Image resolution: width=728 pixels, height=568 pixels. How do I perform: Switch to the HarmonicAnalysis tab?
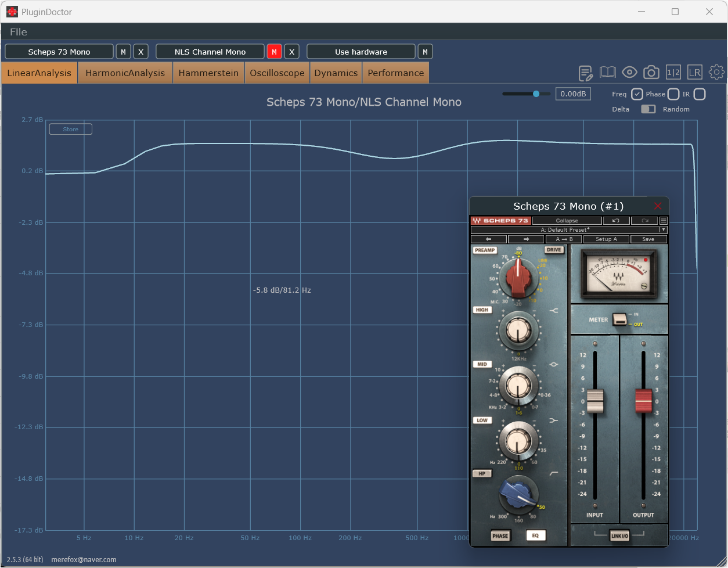(125, 73)
